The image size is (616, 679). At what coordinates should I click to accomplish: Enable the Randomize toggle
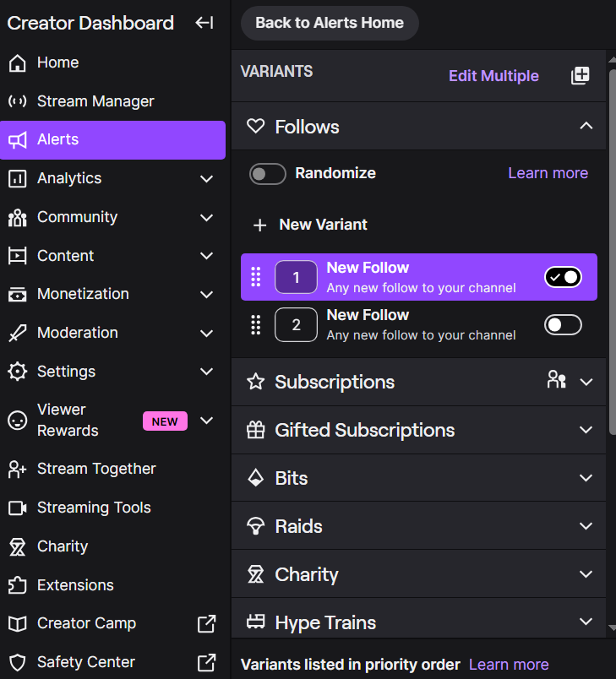click(x=267, y=174)
